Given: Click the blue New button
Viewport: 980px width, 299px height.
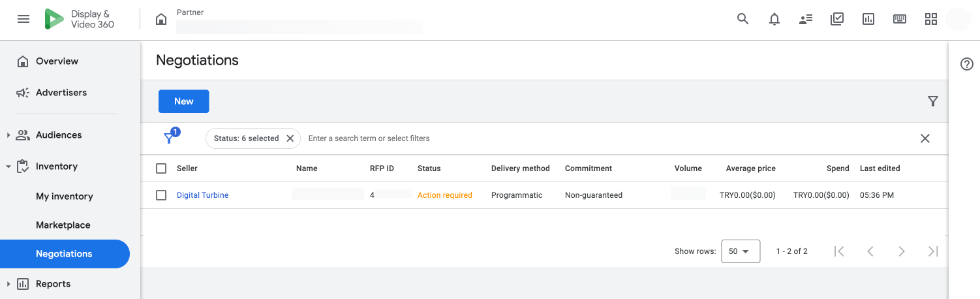Looking at the screenshot, I should pyautogui.click(x=183, y=101).
